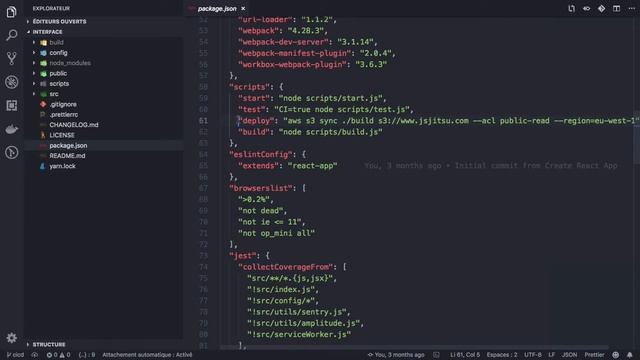Open the Source Control view
The width and height of the screenshot is (640, 360).
[11, 58]
